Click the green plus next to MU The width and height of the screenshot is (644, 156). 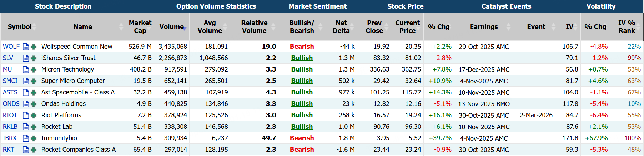click(34, 69)
